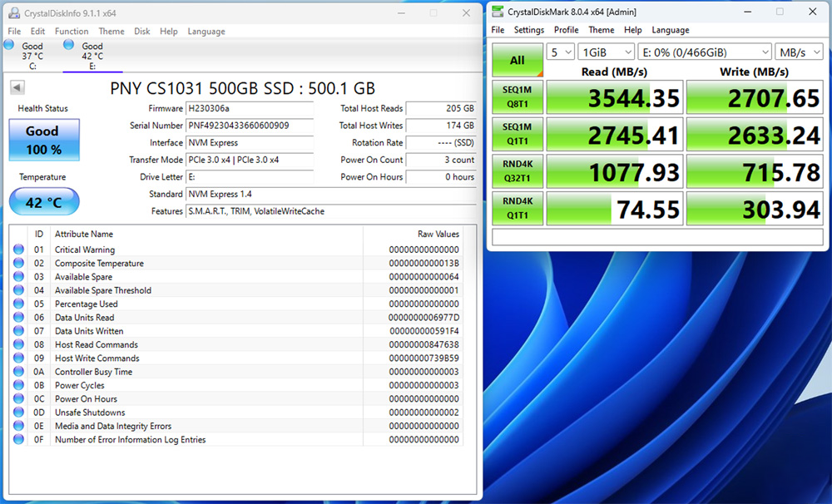The image size is (832, 504).
Task: Select the C: drive status orb
Action: (8, 45)
